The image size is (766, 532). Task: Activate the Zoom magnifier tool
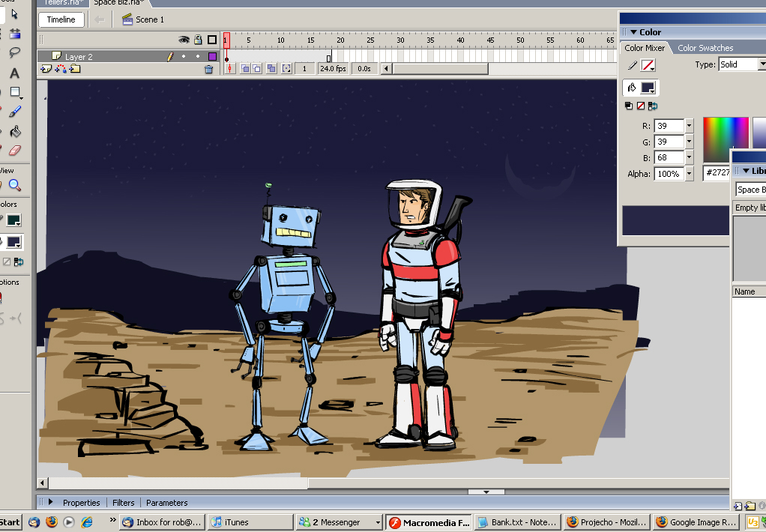[14, 185]
